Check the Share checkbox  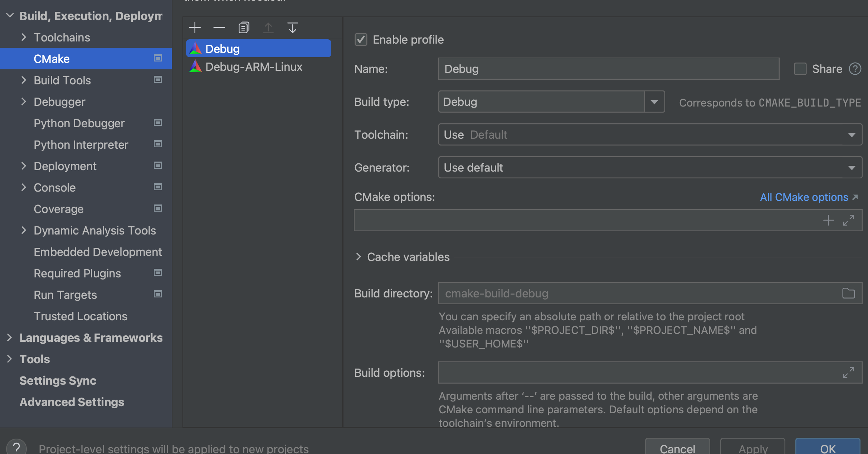coord(800,69)
